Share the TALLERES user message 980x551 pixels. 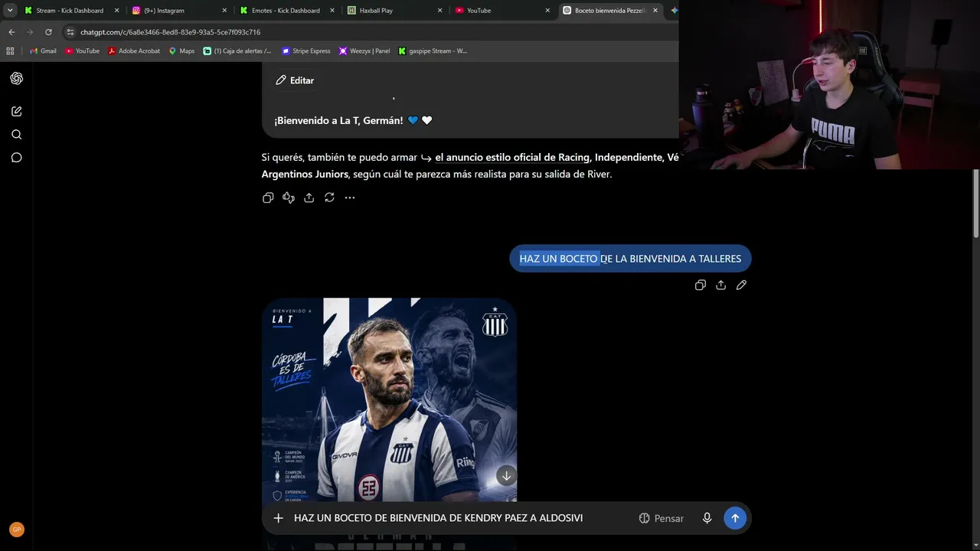(720, 285)
